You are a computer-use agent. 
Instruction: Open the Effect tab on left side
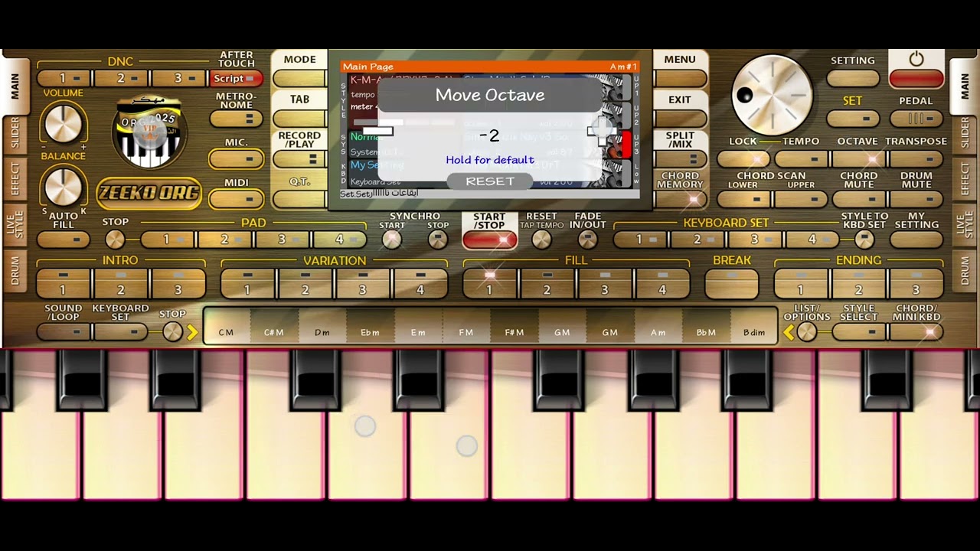[15, 179]
